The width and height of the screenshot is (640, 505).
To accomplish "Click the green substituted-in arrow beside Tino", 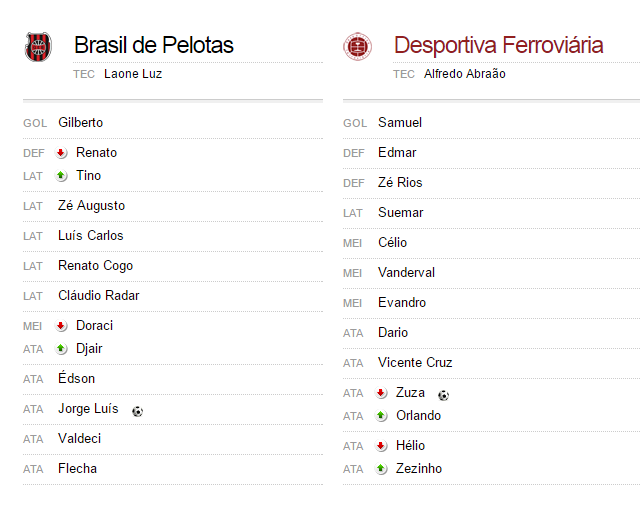I will [x=61, y=176].
